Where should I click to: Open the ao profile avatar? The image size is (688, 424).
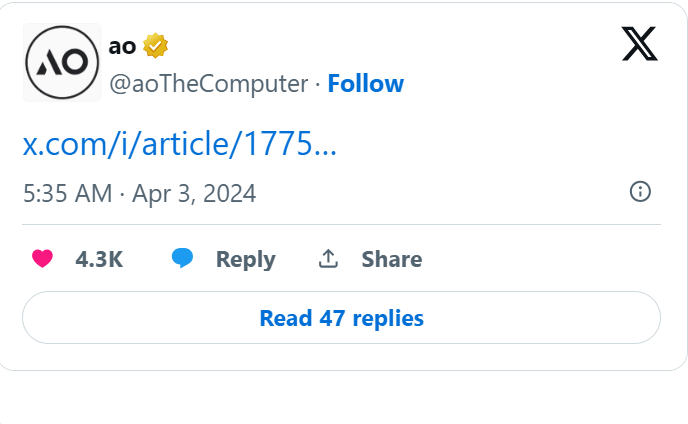(62, 62)
